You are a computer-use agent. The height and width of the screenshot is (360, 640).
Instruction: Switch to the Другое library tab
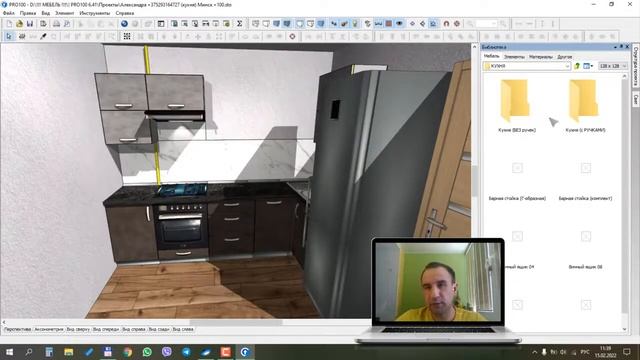(564, 57)
